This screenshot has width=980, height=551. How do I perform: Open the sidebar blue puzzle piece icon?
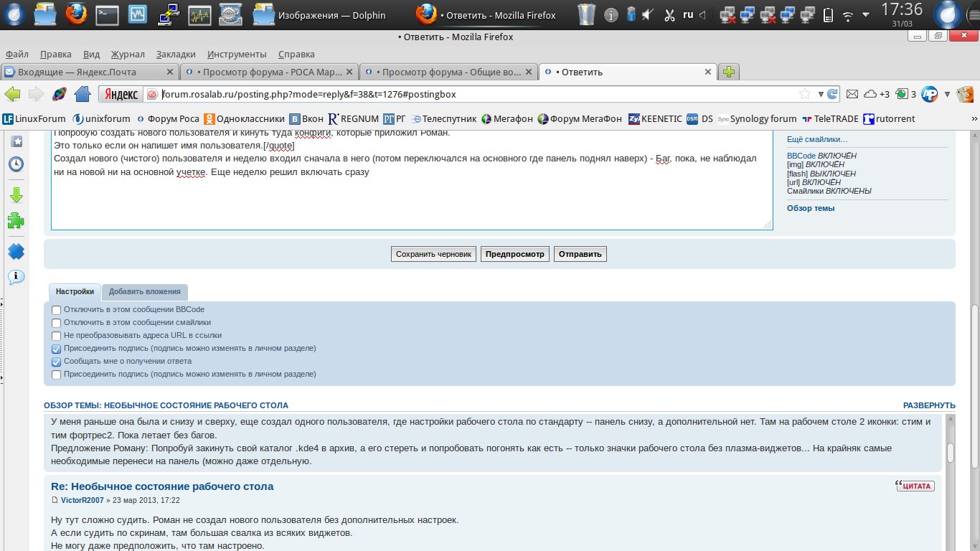16,252
